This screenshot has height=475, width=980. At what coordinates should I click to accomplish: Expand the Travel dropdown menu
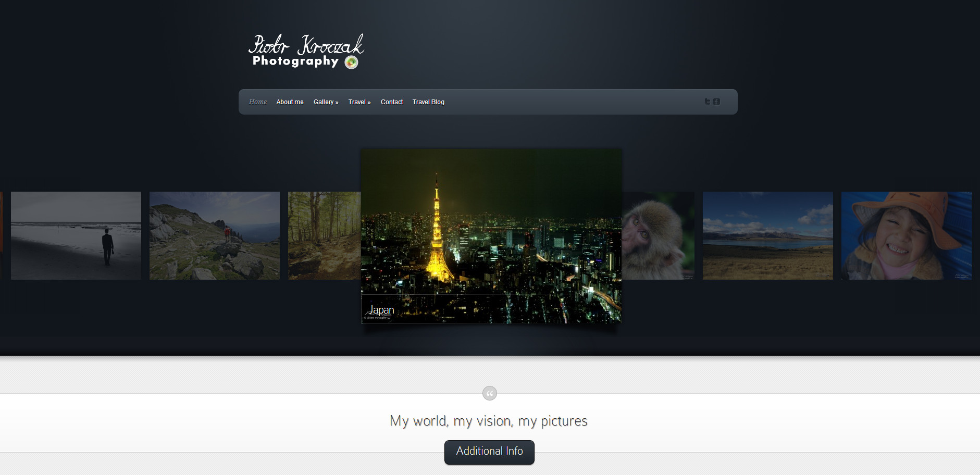coord(359,102)
